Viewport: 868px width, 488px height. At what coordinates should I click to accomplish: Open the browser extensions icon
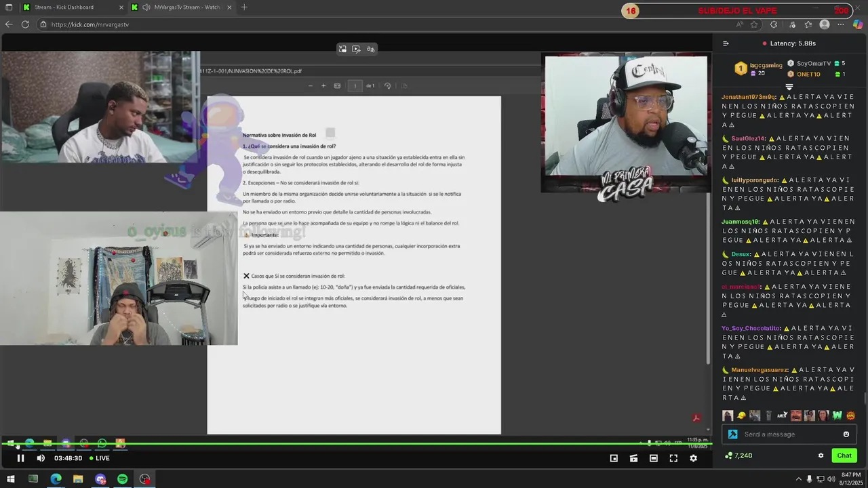[x=774, y=24]
